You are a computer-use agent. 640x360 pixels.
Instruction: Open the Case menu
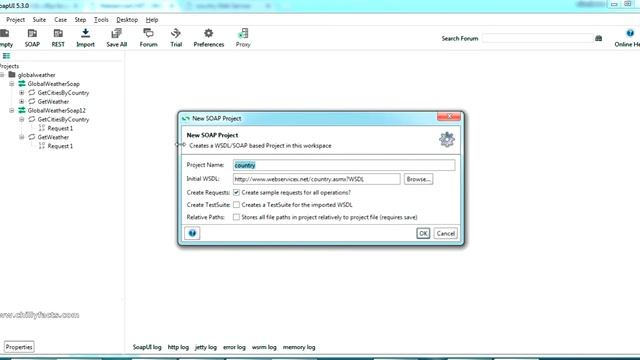click(x=60, y=20)
